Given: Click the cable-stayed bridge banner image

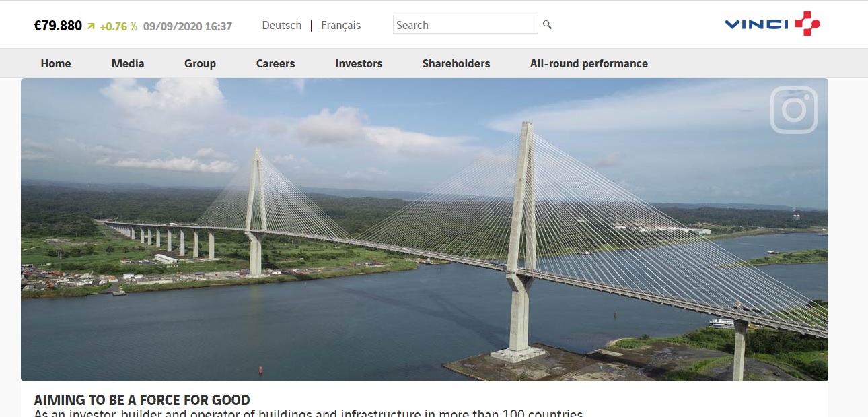Looking at the screenshot, I should tap(425, 230).
